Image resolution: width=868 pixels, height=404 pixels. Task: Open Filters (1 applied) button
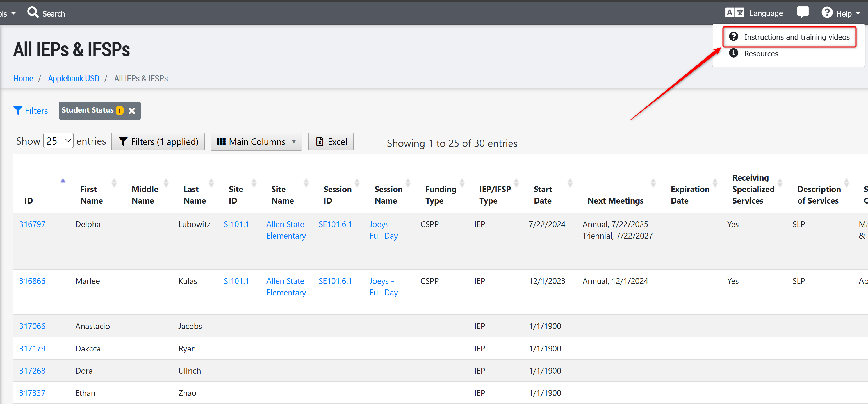(158, 141)
